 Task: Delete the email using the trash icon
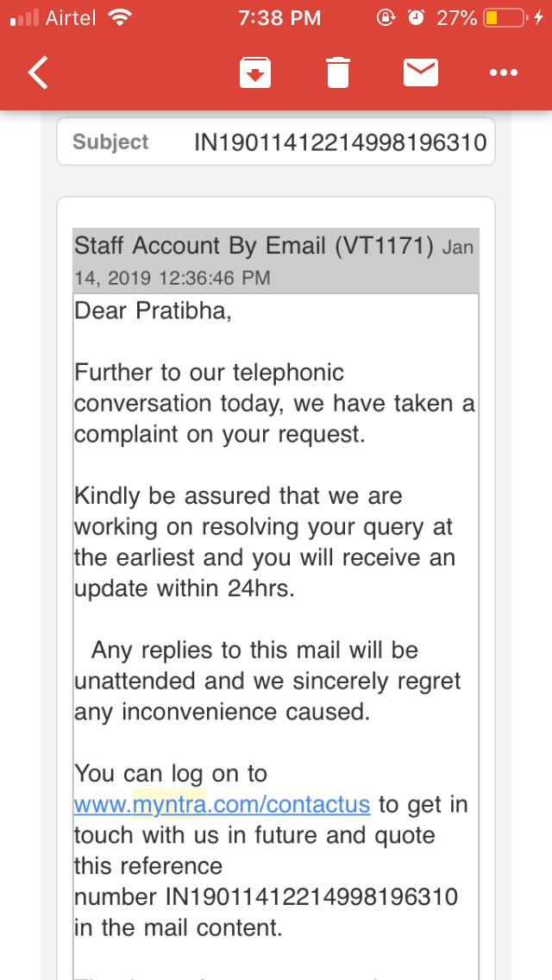coord(338,73)
